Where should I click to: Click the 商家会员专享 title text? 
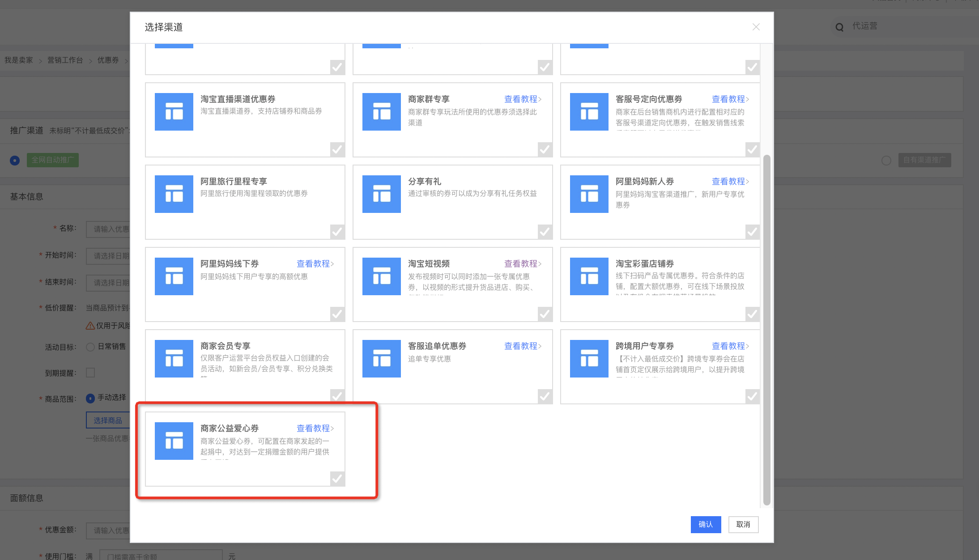click(226, 346)
